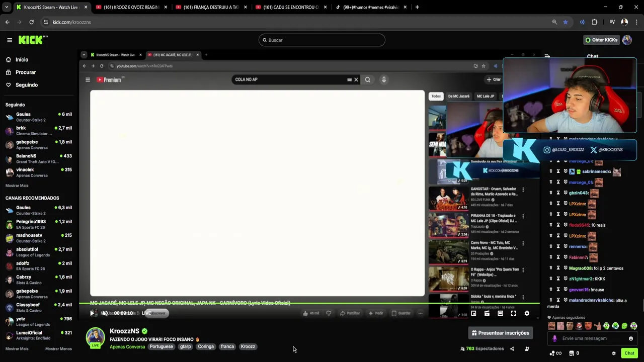Viewport: 644px width, 362px height.
Task: Click the Obter KICKs button
Action: pos(601,40)
